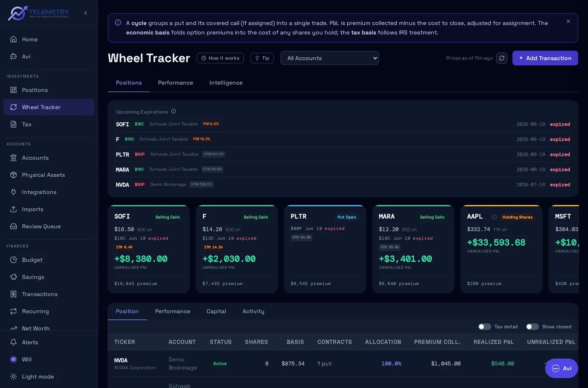Sort by REALIZED P&L column header

[x=494, y=342]
